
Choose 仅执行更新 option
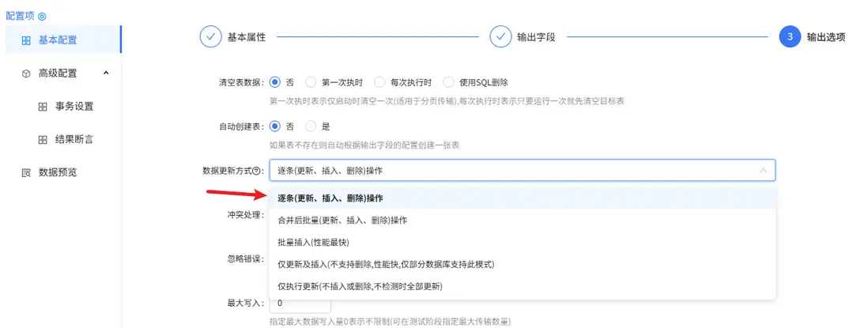click(x=522, y=287)
